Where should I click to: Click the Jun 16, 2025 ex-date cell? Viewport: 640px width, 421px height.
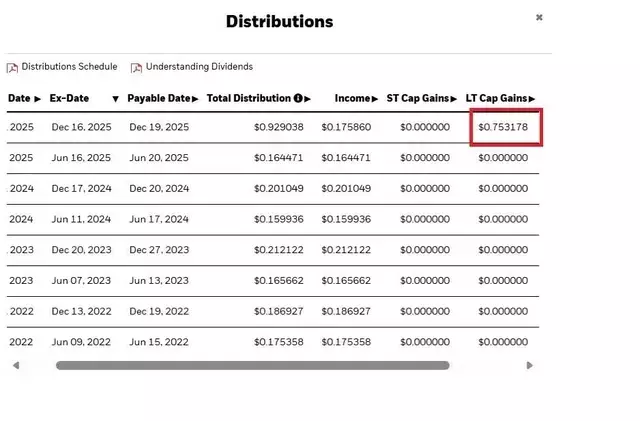tap(81, 158)
